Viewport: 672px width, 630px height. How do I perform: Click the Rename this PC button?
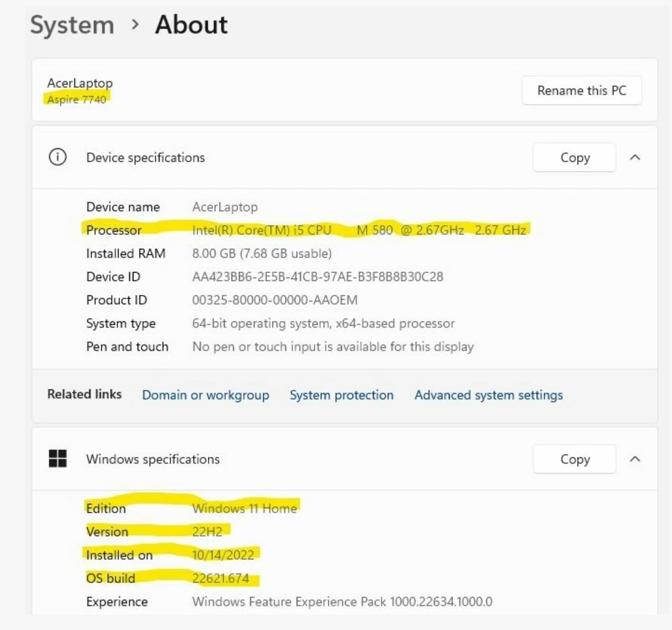[x=581, y=91]
